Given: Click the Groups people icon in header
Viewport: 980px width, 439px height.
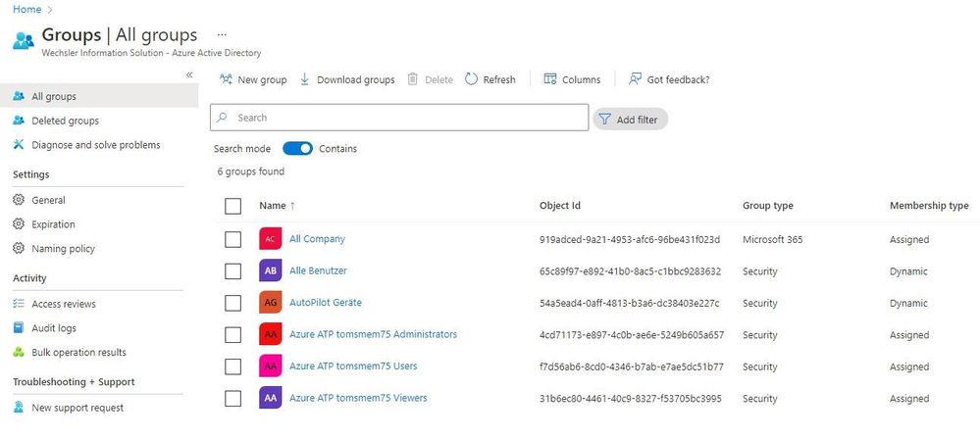Looking at the screenshot, I should pos(24,40).
